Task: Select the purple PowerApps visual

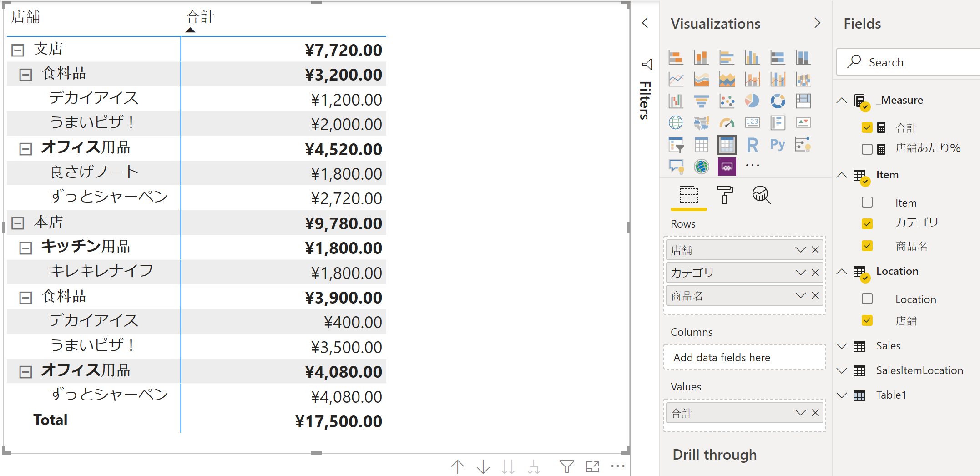Action: (x=727, y=167)
